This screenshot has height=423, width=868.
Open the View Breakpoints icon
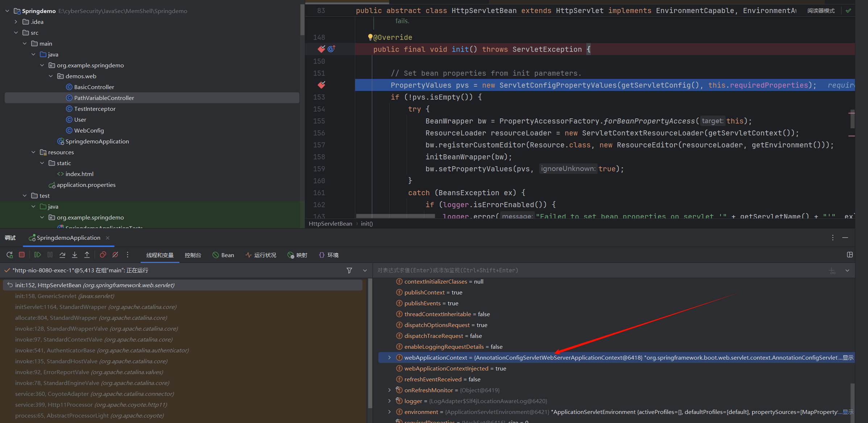[x=103, y=255]
